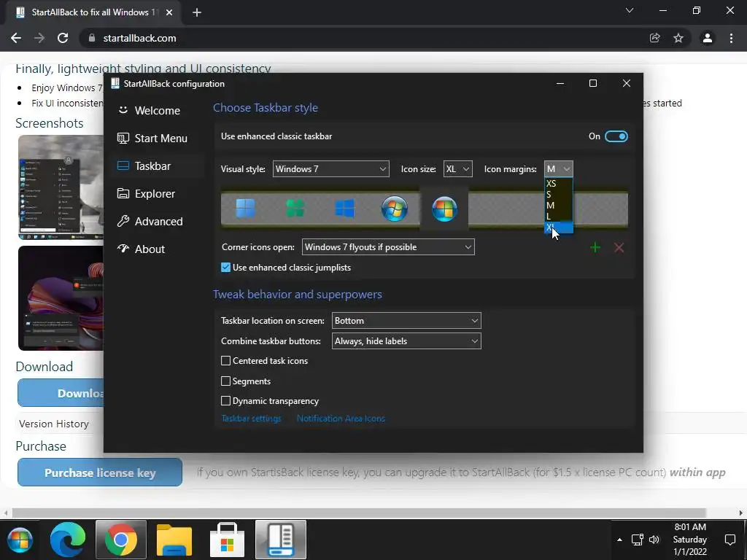The width and height of the screenshot is (747, 560).
Task: Pick the Windows 10 flat logo orb
Action: pyautogui.click(x=344, y=209)
